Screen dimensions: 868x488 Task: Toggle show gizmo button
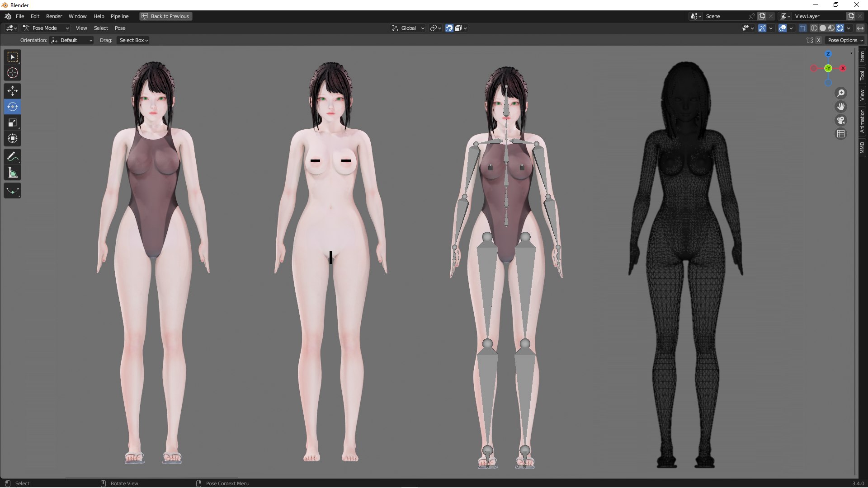[x=762, y=28]
